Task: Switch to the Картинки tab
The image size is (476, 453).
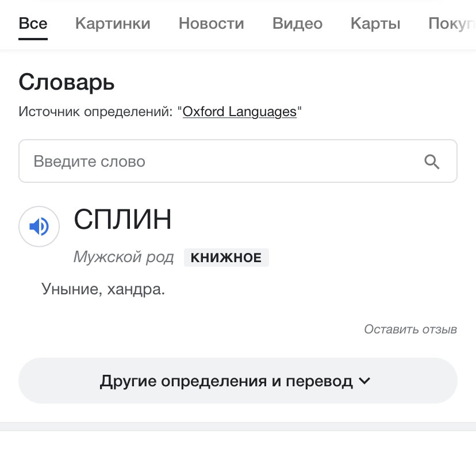Action: pos(113,24)
